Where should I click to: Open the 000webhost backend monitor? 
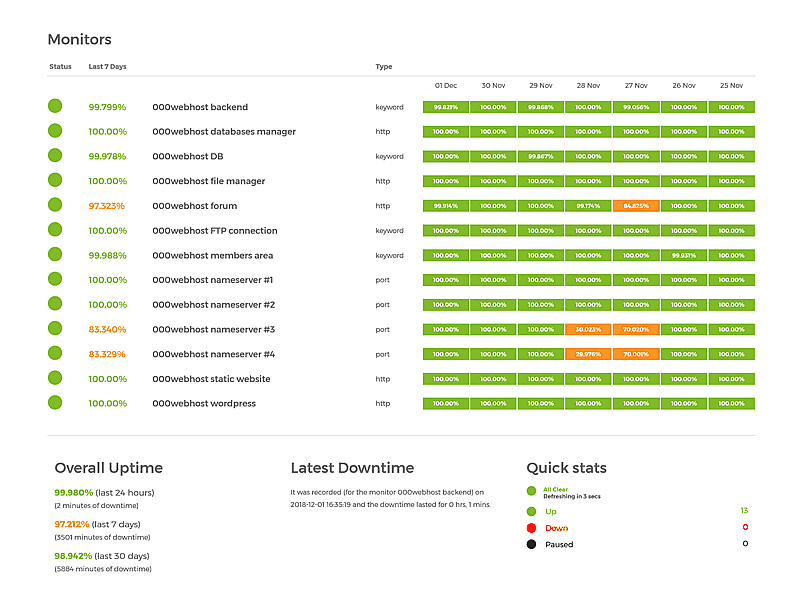click(x=200, y=107)
